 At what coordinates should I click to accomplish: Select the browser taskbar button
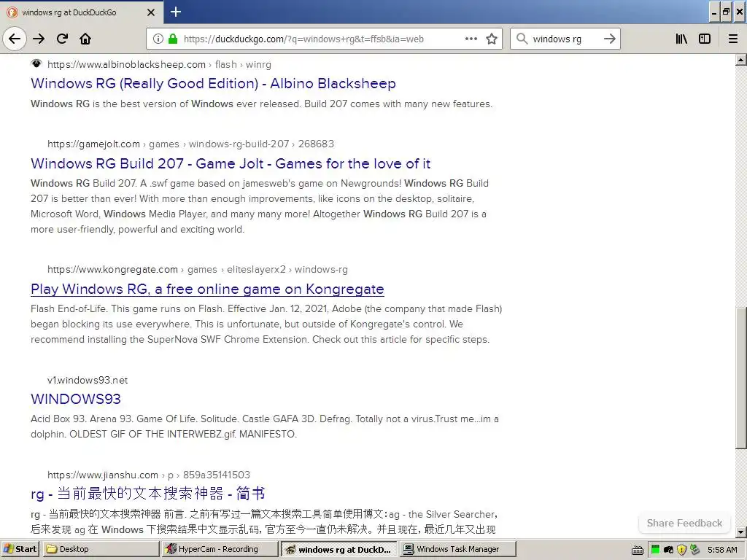pyautogui.click(x=338, y=549)
